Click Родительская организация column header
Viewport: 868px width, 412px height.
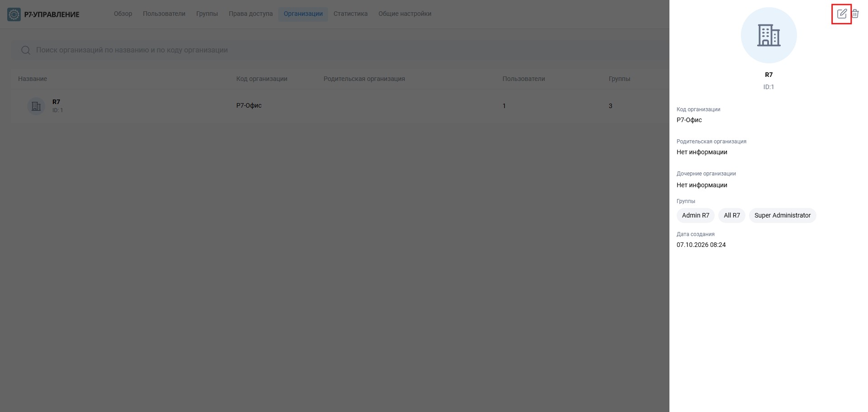[x=364, y=79]
